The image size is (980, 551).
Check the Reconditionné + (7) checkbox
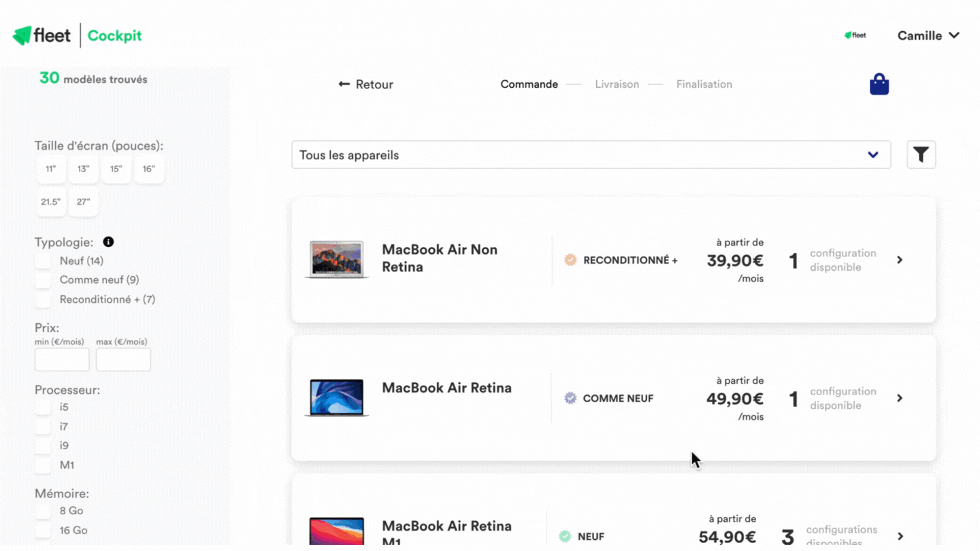point(43,299)
